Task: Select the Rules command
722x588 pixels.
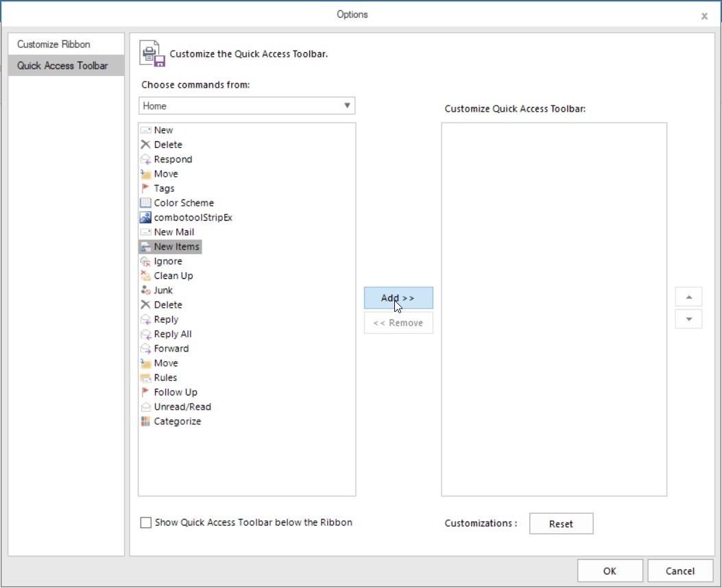Action: tap(165, 378)
